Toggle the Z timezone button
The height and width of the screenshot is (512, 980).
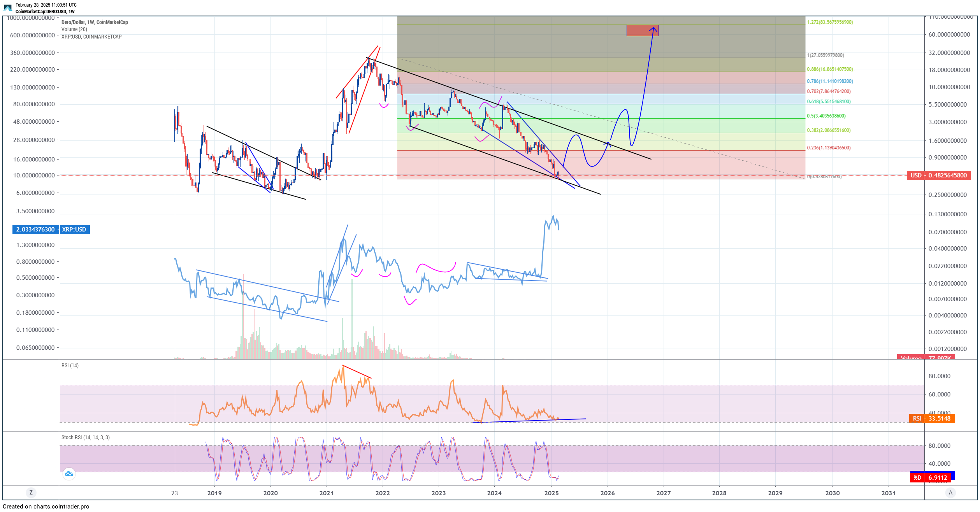point(31,493)
